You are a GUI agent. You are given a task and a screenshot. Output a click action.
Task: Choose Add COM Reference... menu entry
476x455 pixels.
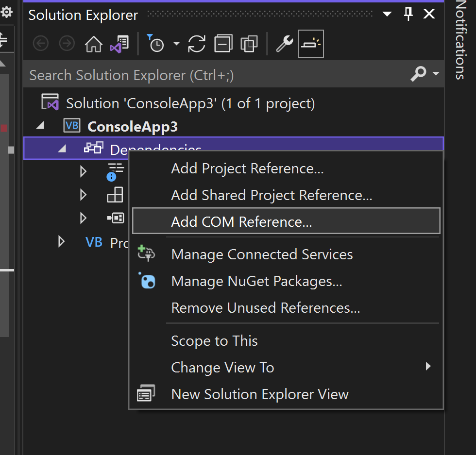286,221
